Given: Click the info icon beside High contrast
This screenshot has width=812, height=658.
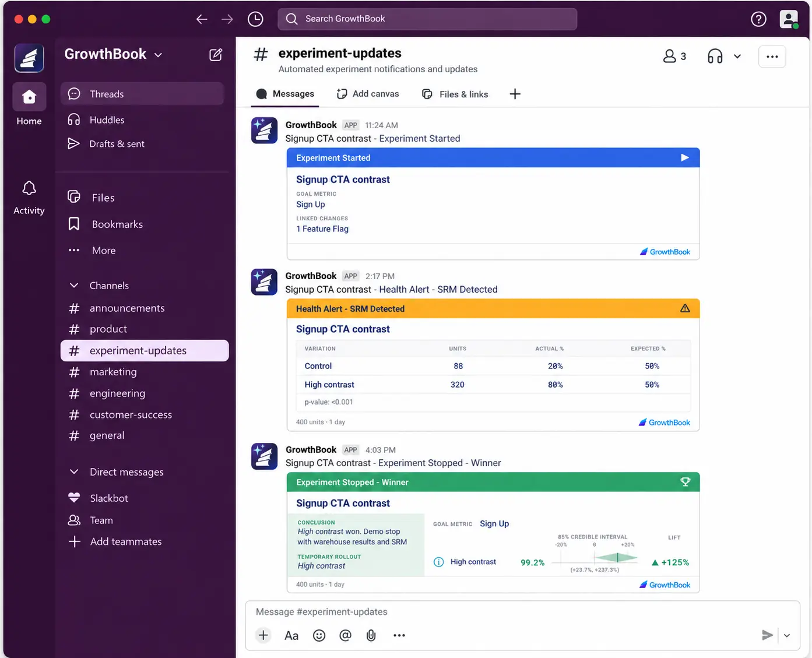Looking at the screenshot, I should coord(439,562).
